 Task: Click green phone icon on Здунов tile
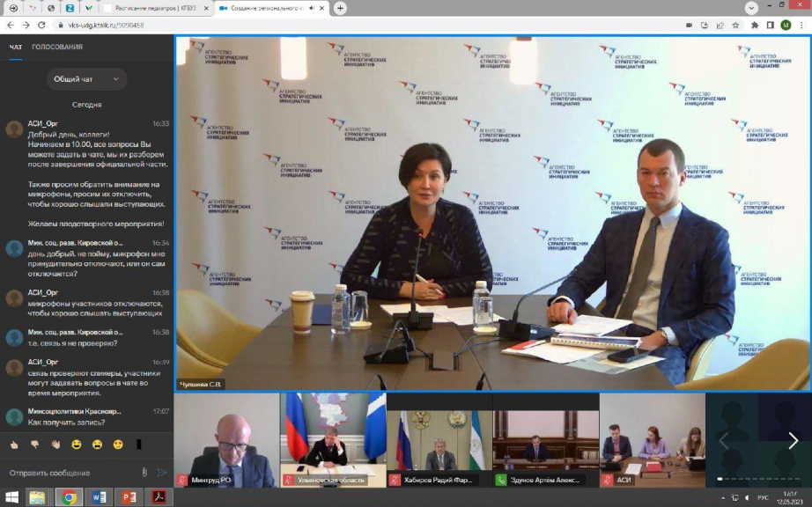pyautogui.click(x=501, y=480)
